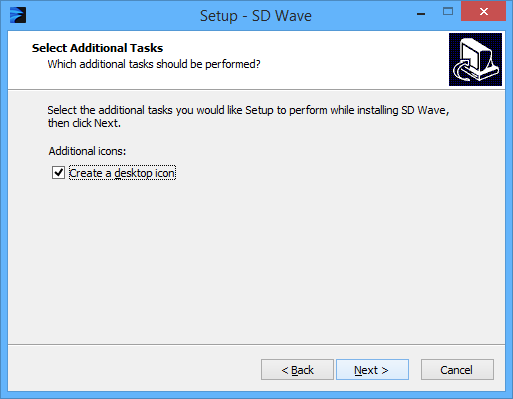513x399 pixels.
Task: Maximize the Setup - SD Wave window
Action: click(x=448, y=12)
